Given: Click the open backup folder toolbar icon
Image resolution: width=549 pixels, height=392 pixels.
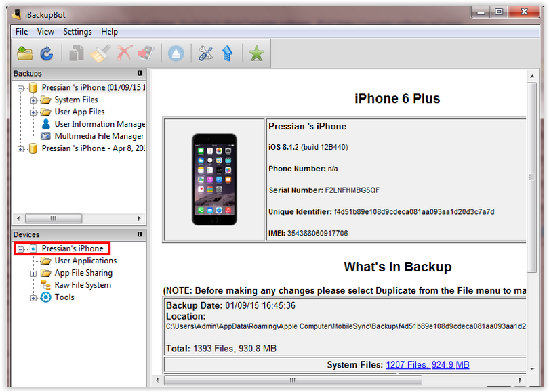Looking at the screenshot, I should click(x=25, y=53).
